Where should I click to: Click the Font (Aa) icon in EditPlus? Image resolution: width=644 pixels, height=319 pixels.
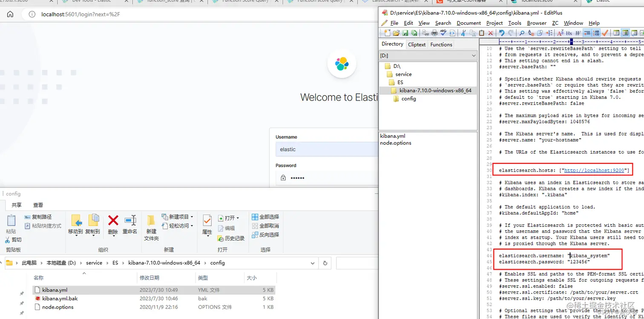(561, 33)
